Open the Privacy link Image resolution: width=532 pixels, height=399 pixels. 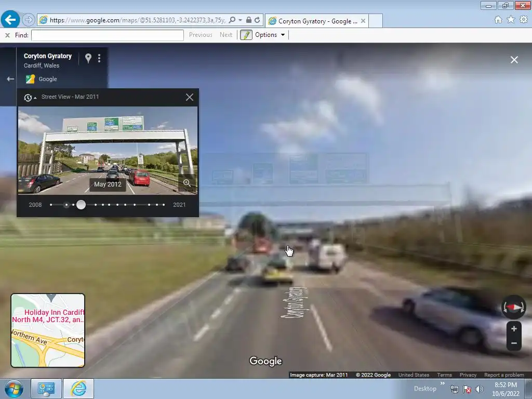click(468, 375)
